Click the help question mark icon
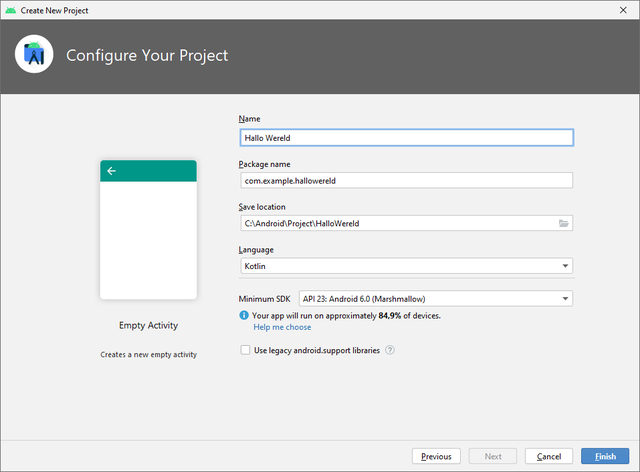The width and height of the screenshot is (640, 472). click(390, 350)
